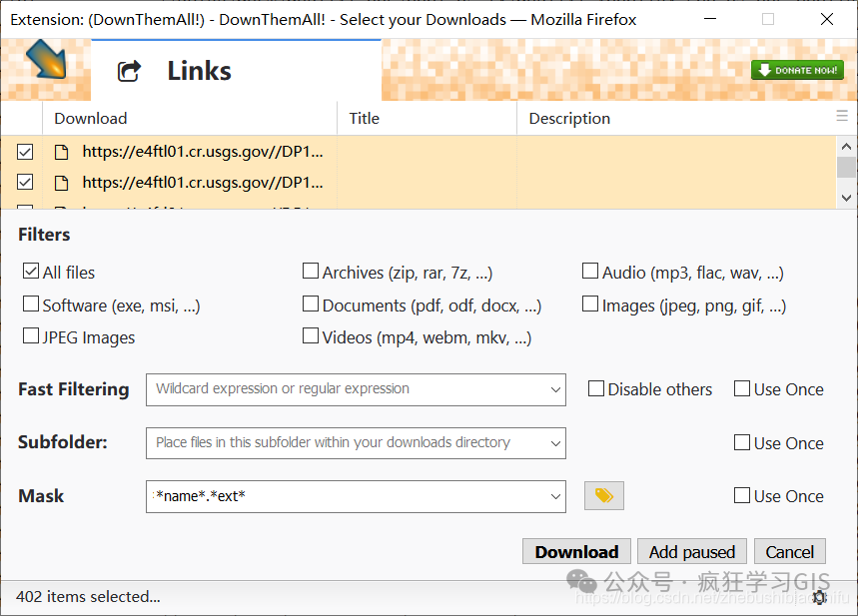
Task: Select the second e4ftl01.cr.usgs.gov link row
Action: (x=419, y=182)
